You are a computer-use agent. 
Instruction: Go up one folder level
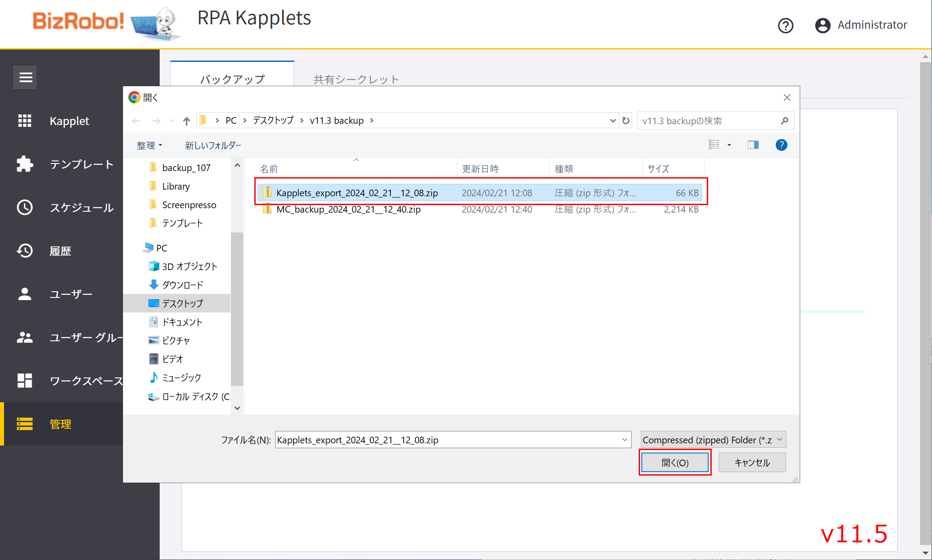187,121
